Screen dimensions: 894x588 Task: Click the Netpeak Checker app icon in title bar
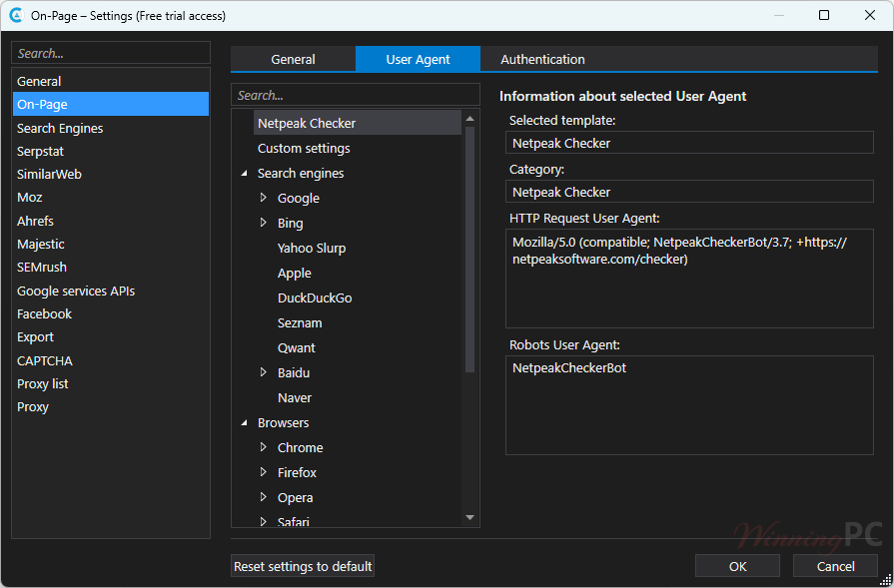pyautogui.click(x=16, y=15)
